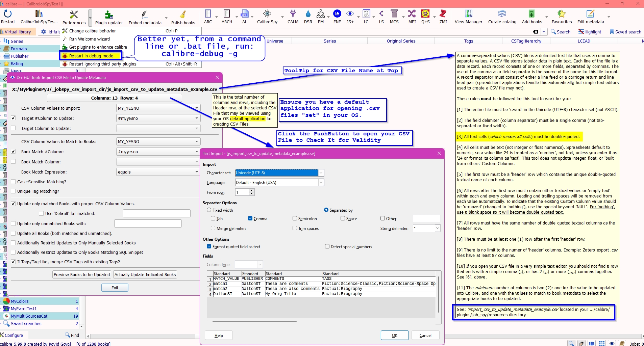Click the LS toolbar icon
The height and width of the screenshot is (346, 644).
click(381, 14)
